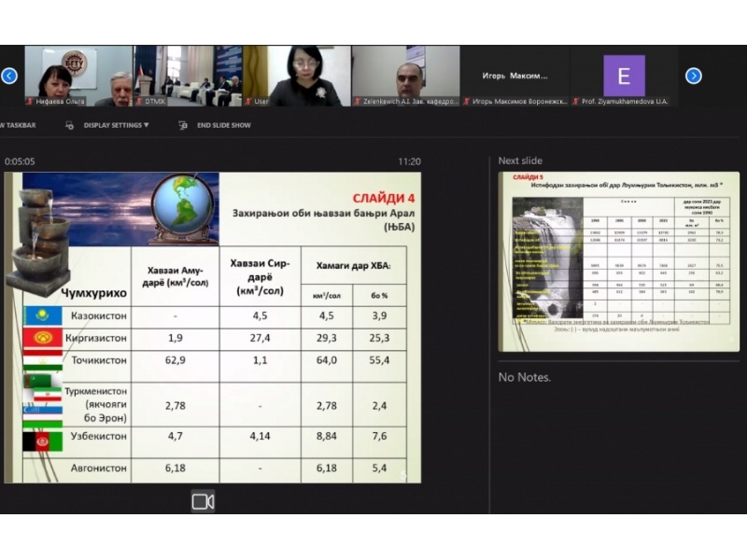Click the End Slide Show icon

(183, 125)
